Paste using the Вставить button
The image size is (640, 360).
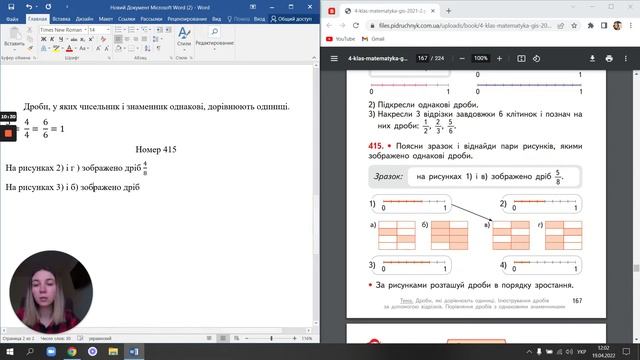pyautogui.click(x=15, y=38)
